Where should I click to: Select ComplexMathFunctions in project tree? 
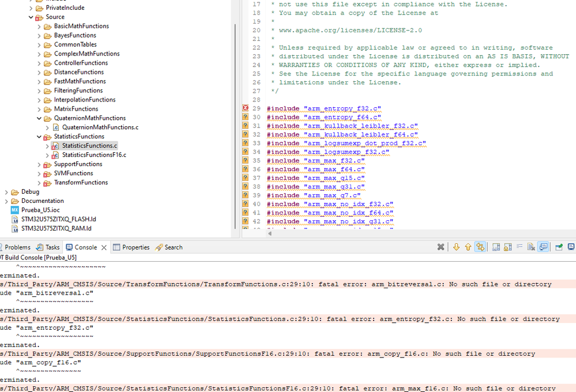point(86,54)
